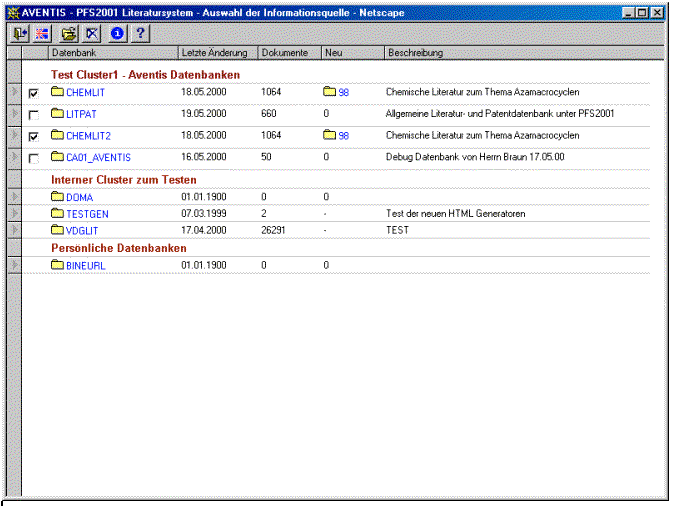674x506 pixels.
Task: Click the folder icon next to DOMA
Action: pyautogui.click(x=57, y=197)
